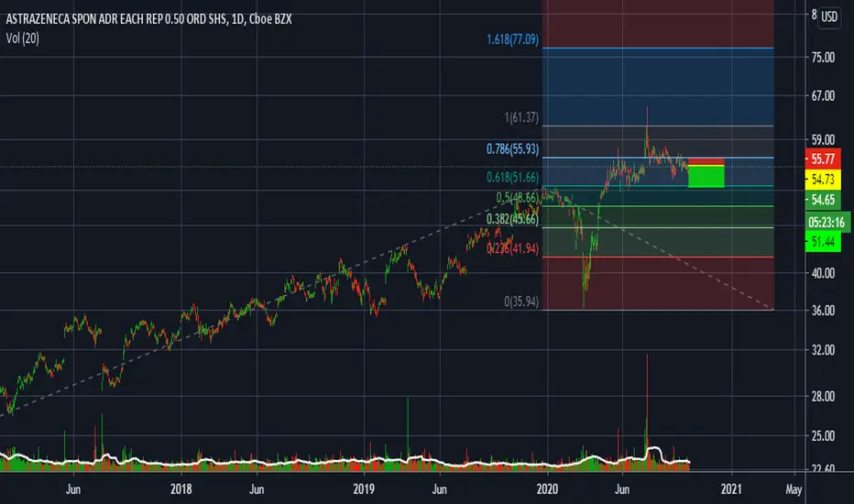This screenshot has height=504, width=854.
Task: Click the 2021 time axis label
Action: pyautogui.click(x=731, y=488)
